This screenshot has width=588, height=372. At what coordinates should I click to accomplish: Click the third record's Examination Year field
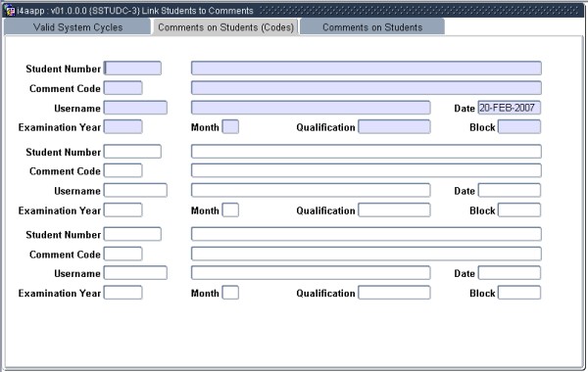123,293
